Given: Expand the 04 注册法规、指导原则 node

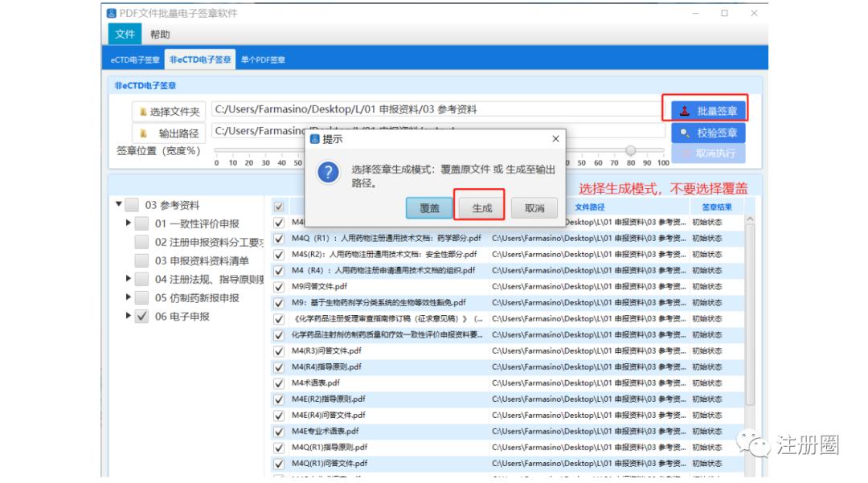Looking at the screenshot, I should click(x=129, y=277).
